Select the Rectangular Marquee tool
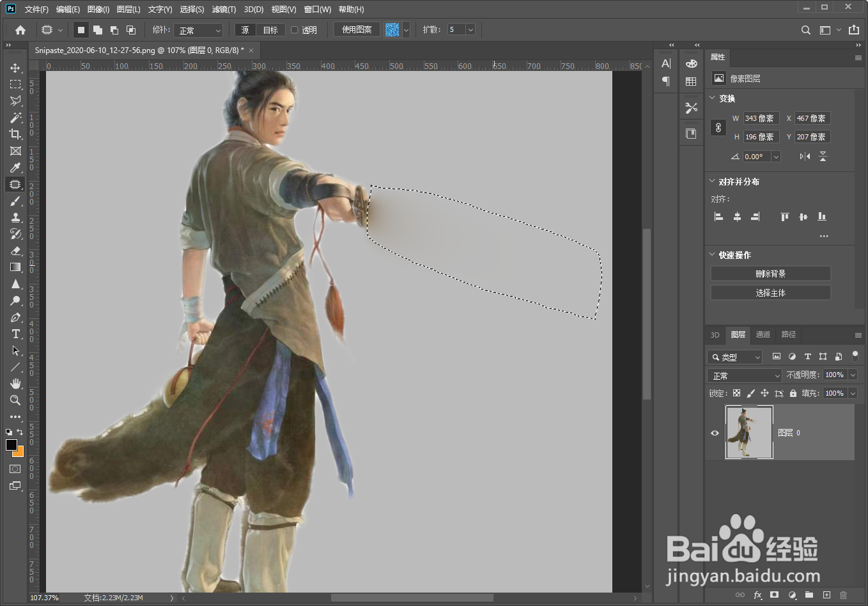 [x=15, y=84]
